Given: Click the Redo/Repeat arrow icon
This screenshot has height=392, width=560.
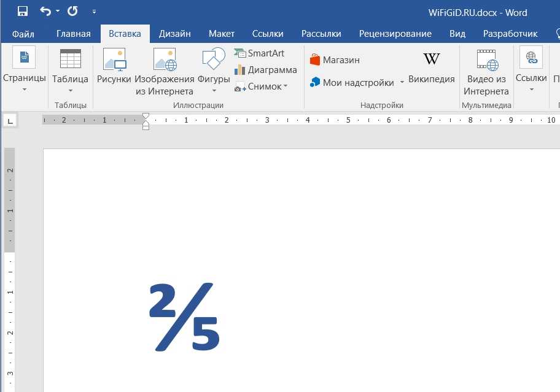Looking at the screenshot, I should [72, 11].
